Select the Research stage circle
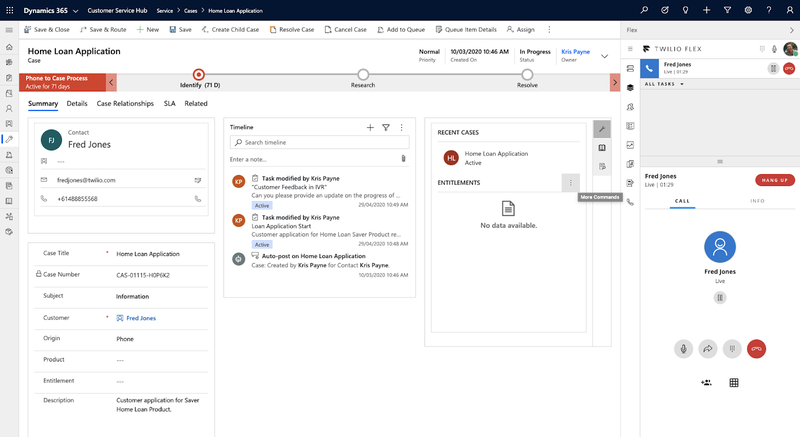Image resolution: width=800 pixels, height=437 pixels. coord(363,74)
